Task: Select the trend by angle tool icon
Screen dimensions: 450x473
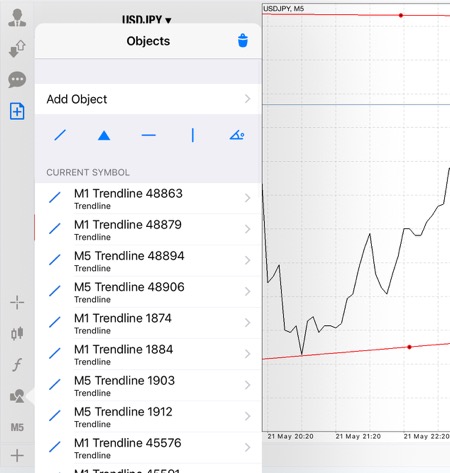Action: pos(237,135)
